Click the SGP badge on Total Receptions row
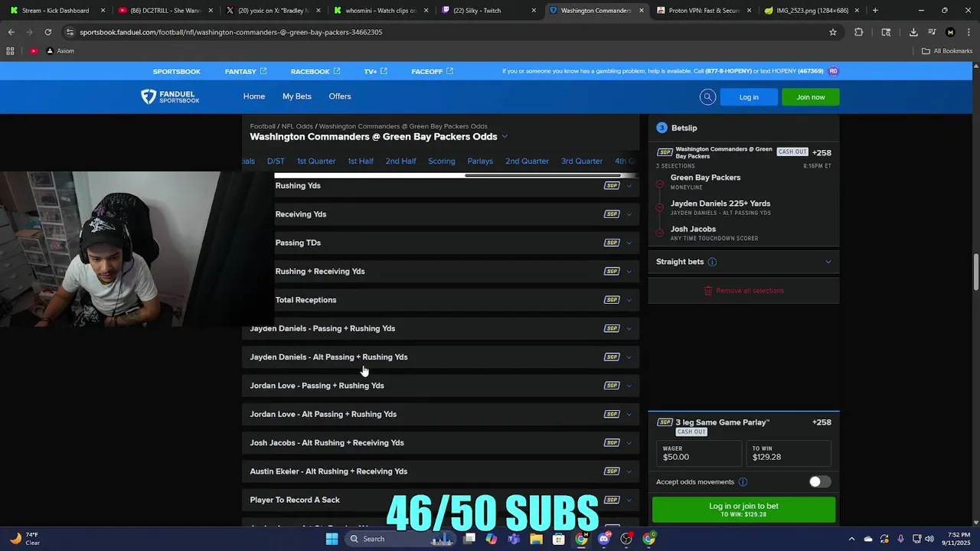The image size is (980, 551). pos(611,300)
